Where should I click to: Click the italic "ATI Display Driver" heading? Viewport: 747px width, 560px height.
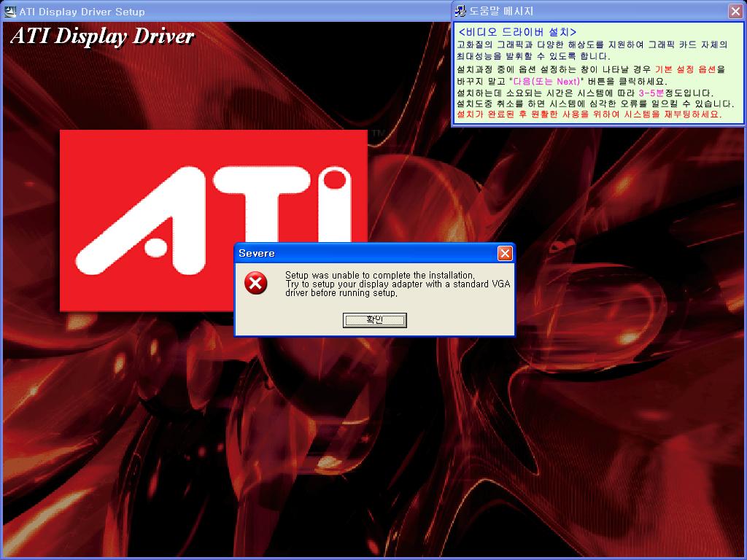coord(102,36)
